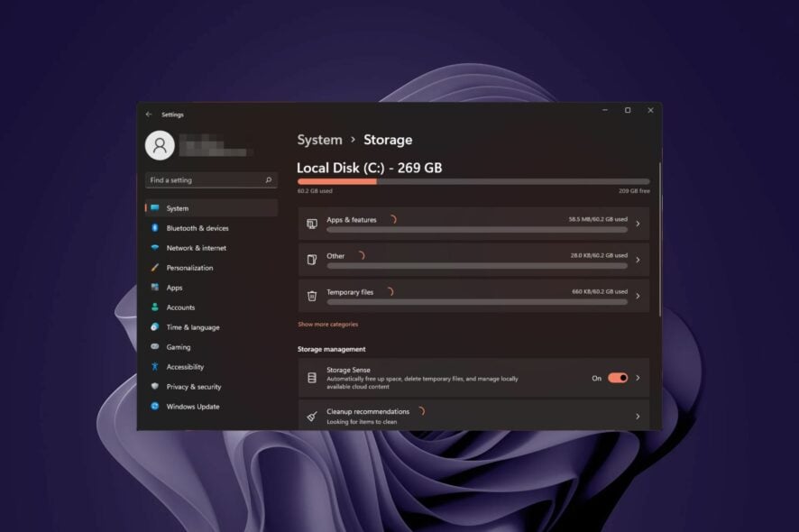Screen dimensions: 799x532
Task: Open Storage Sense settings chevron
Action: click(638, 378)
